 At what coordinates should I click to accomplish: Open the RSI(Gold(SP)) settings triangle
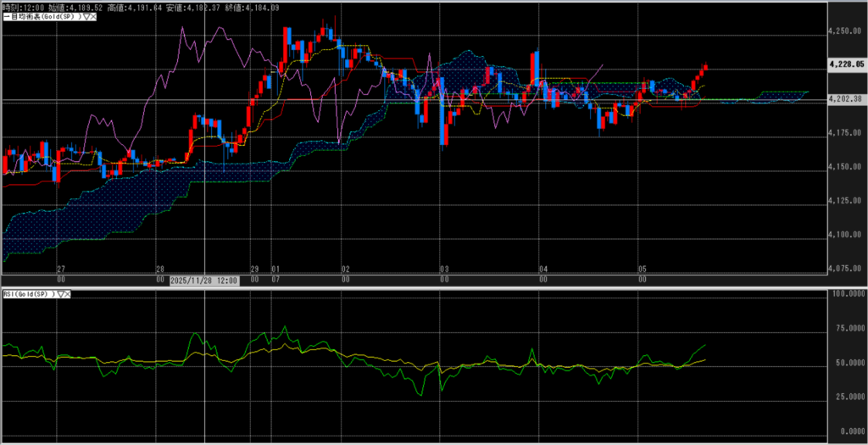click(59, 294)
